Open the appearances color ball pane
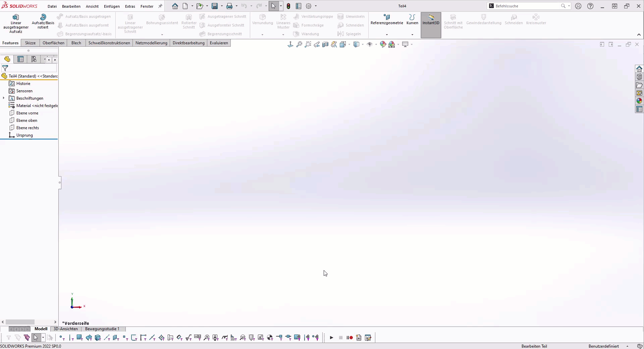Image resolution: width=644 pixels, height=349 pixels. (639, 101)
